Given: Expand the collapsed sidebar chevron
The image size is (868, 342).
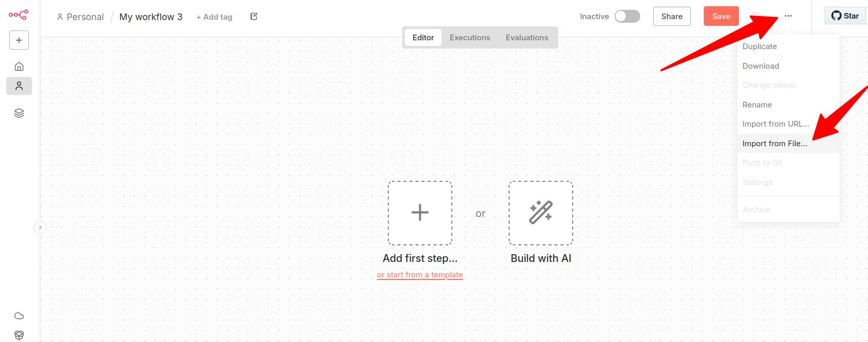Looking at the screenshot, I should click(40, 227).
